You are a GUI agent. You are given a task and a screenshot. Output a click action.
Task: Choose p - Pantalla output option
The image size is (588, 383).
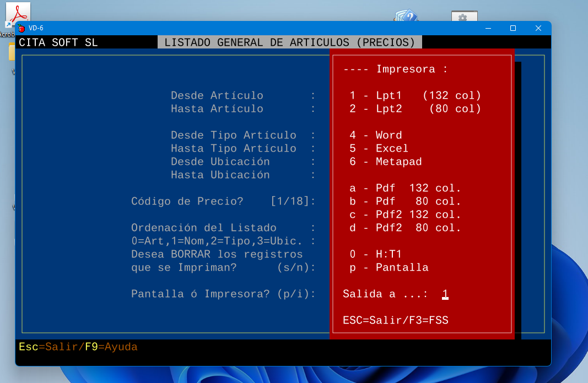389,267
